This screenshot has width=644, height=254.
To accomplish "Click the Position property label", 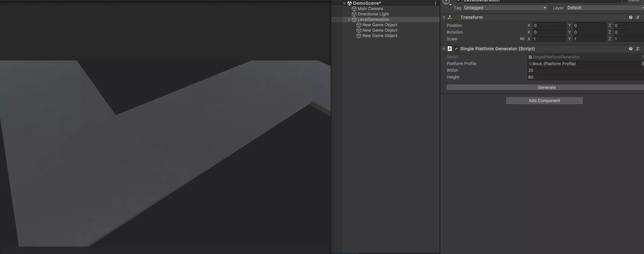I will tap(454, 25).
